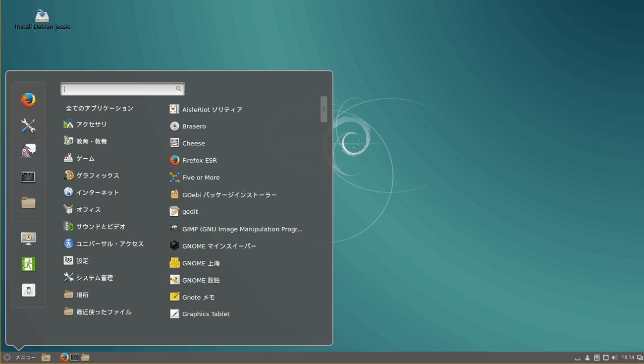Open the terminal from the favorites sidebar
The width and height of the screenshot is (644, 364).
tap(28, 177)
